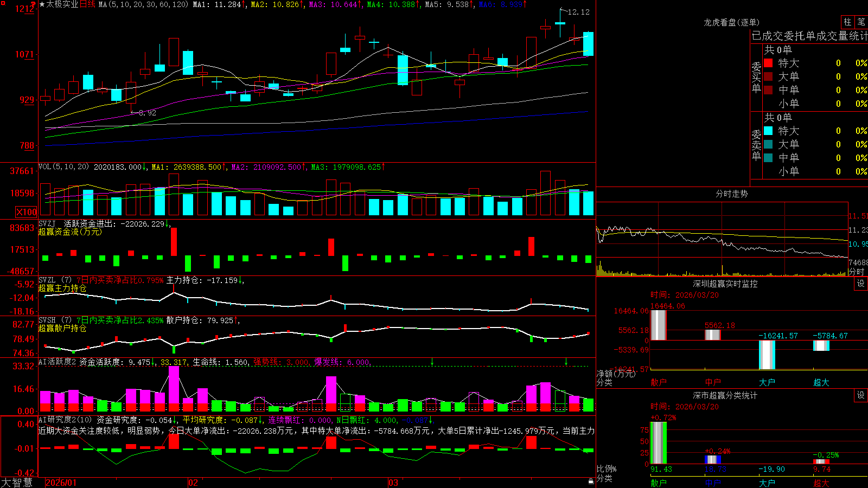Select the 02 month timeline marker

point(193,483)
